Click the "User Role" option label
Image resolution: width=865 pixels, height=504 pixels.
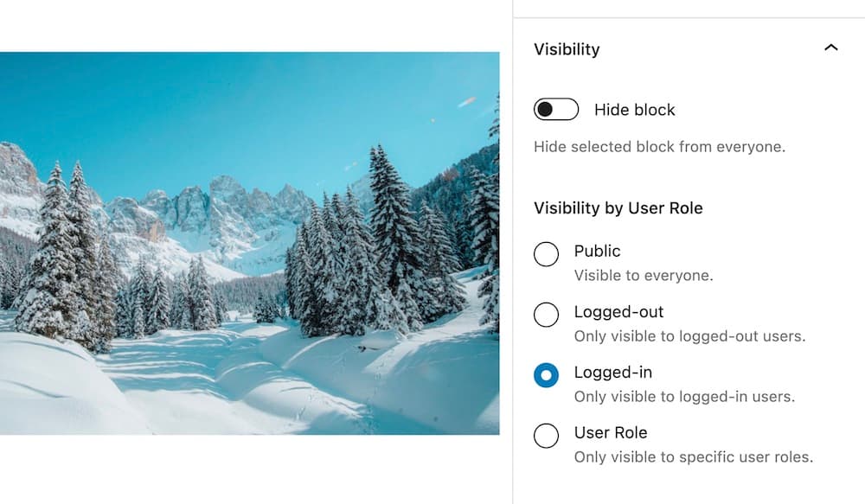click(x=610, y=432)
